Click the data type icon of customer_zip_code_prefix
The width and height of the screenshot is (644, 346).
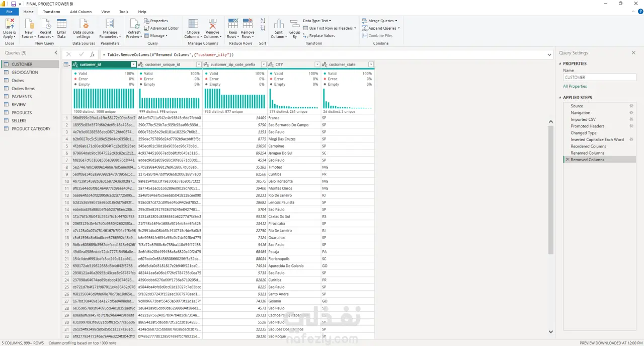206,64
